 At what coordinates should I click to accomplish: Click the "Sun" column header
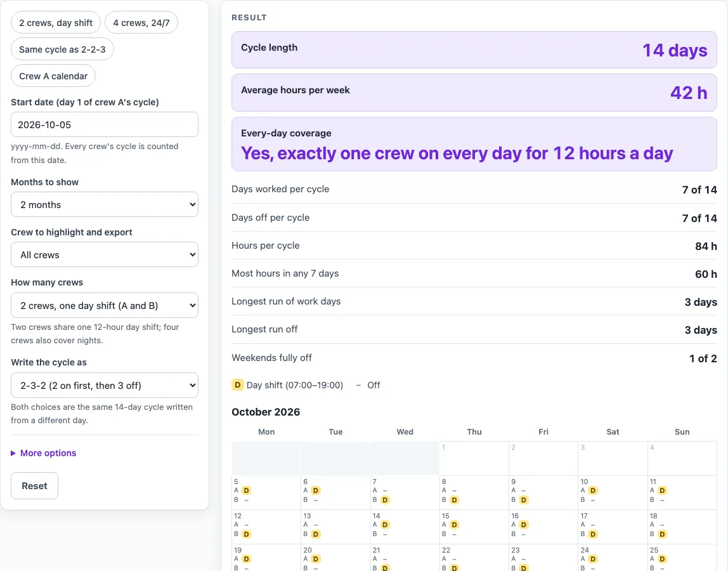click(x=682, y=431)
